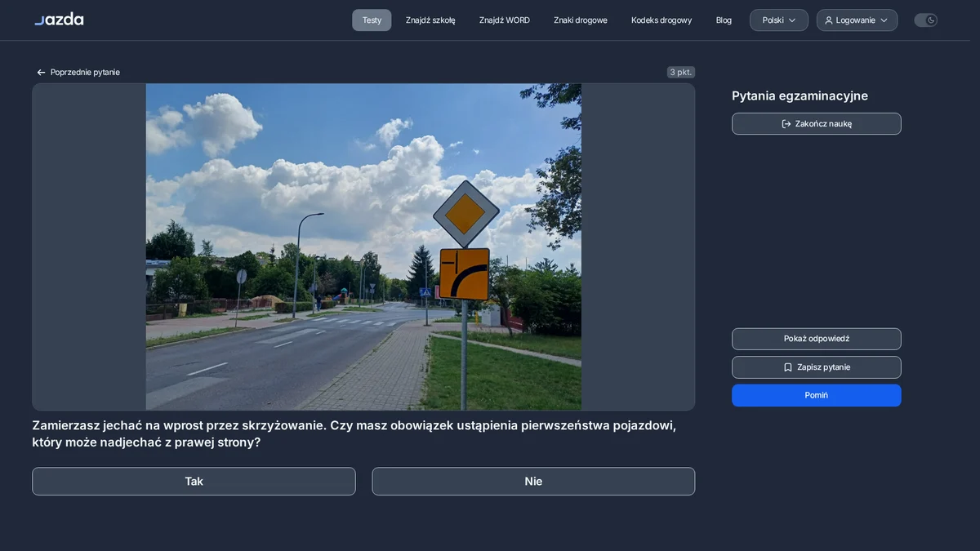This screenshot has width=980, height=551.
Task: Open Kodeks drogowy section
Action: [x=661, y=20]
